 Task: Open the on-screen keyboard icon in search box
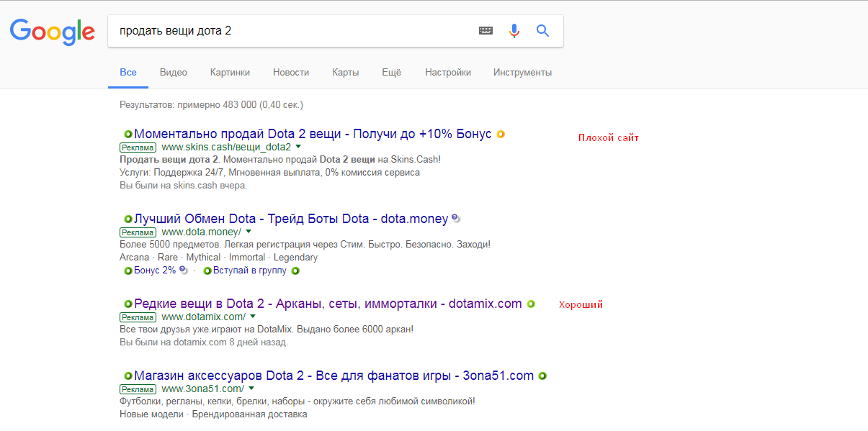tap(486, 30)
